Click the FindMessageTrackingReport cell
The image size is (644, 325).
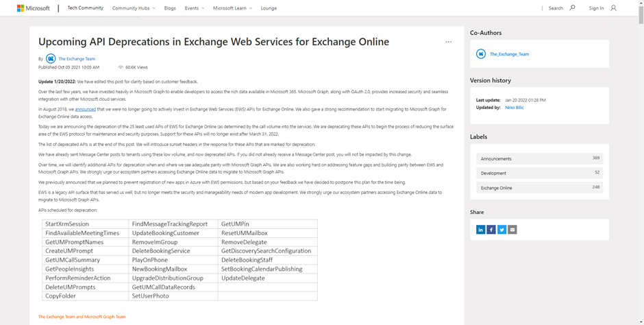tap(173, 224)
